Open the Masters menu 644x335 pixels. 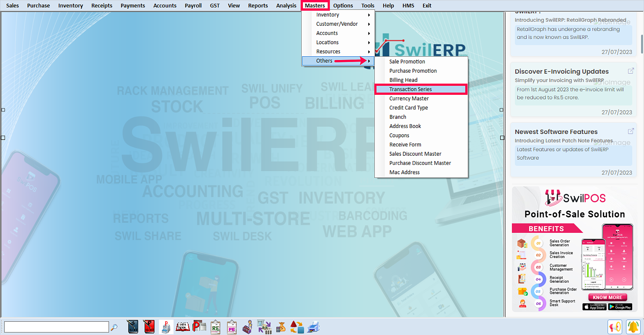click(315, 5)
